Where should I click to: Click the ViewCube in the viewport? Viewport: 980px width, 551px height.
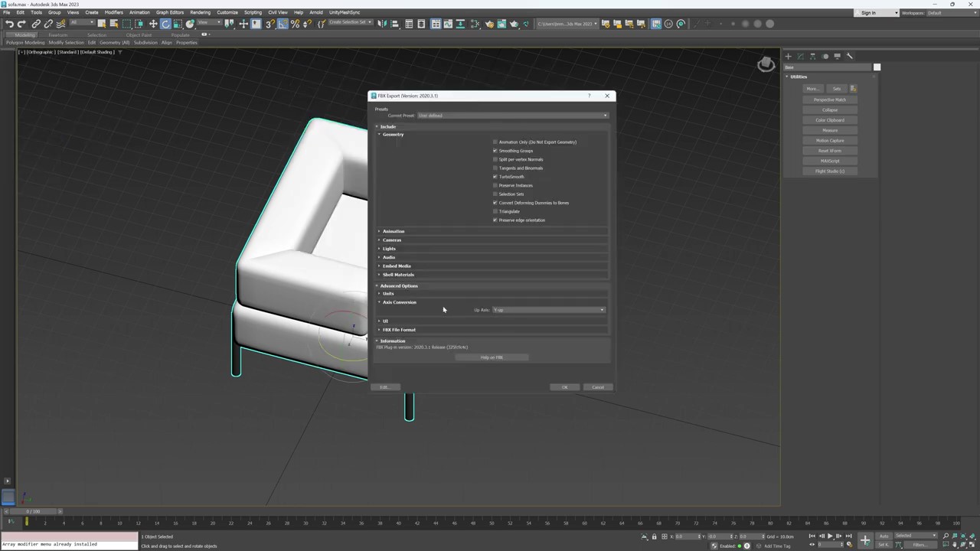pyautogui.click(x=766, y=64)
